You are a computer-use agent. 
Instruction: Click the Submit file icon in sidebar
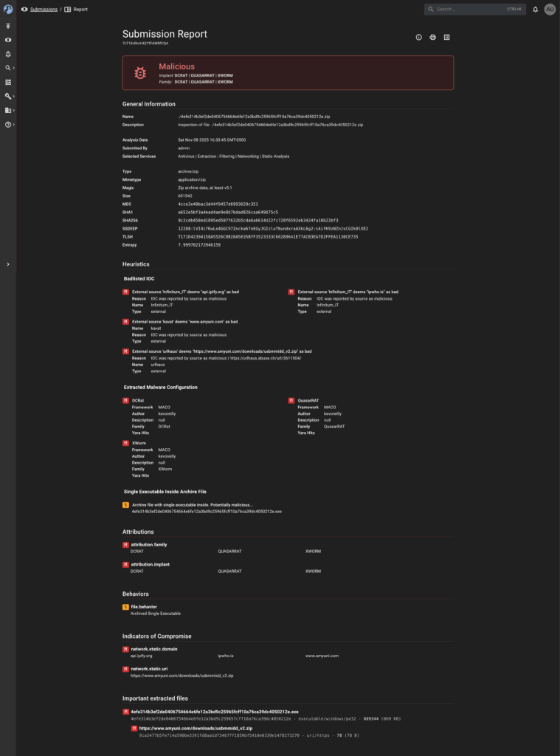pos(8,26)
